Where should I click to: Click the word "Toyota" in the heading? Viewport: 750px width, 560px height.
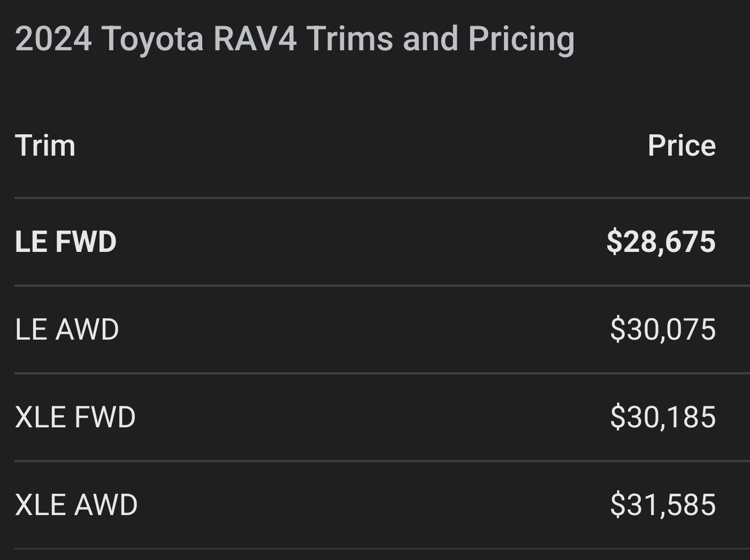(x=152, y=39)
